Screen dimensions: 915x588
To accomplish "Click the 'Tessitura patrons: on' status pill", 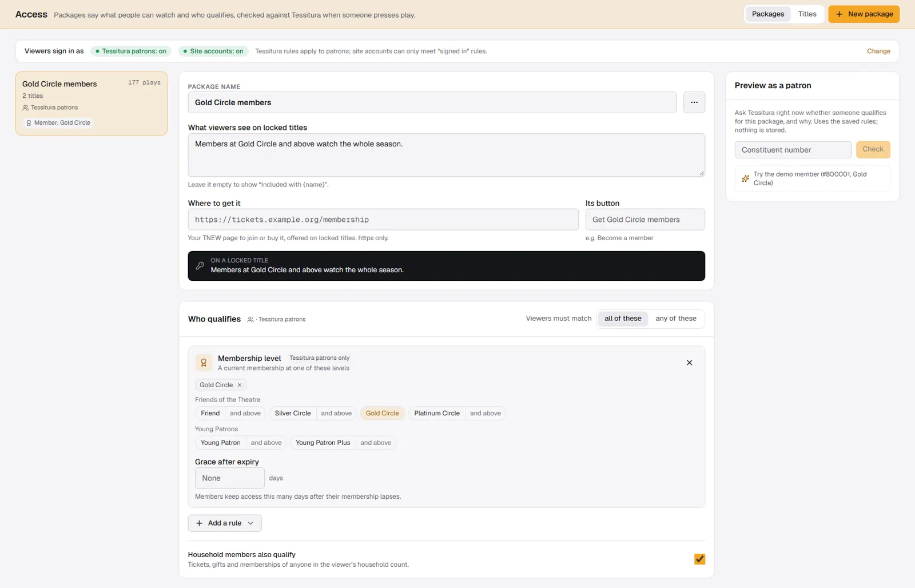I will [x=131, y=51].
